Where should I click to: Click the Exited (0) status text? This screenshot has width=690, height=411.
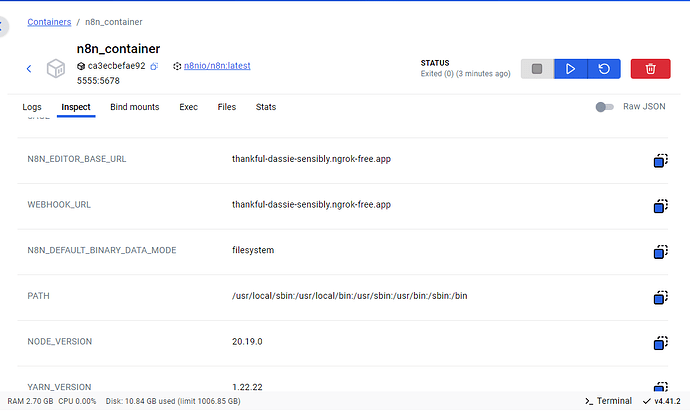[465, 73]
